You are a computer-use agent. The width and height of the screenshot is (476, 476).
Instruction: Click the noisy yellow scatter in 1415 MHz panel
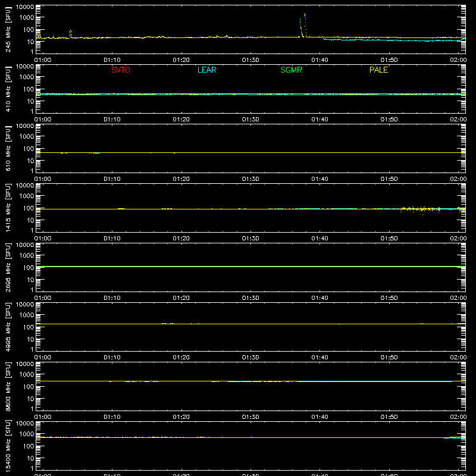tap(421, 209)
